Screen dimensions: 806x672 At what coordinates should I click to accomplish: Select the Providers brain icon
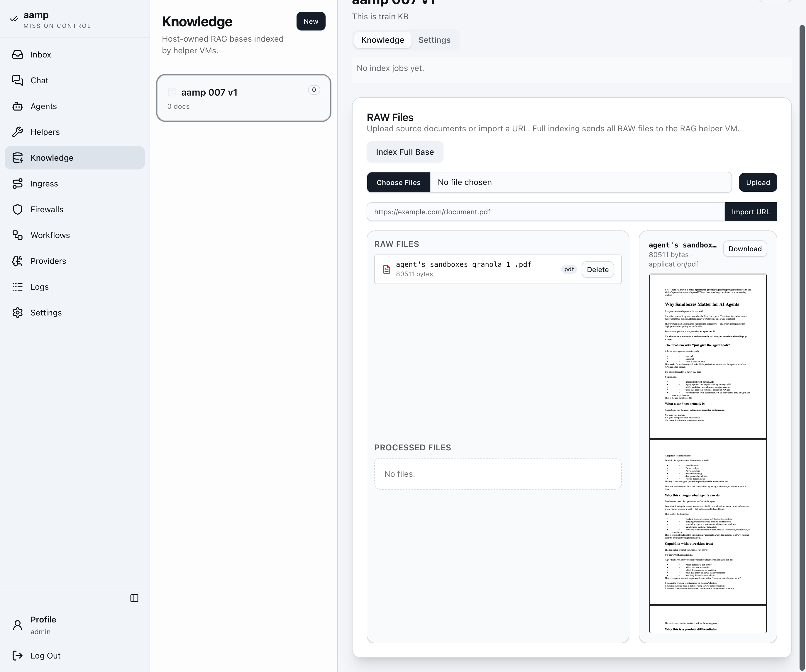pos(18,261)
